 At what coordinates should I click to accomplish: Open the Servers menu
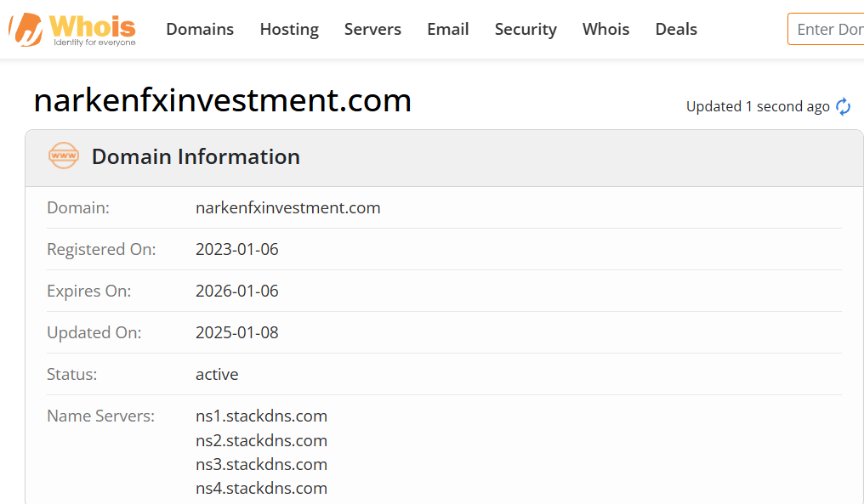point(372,29)
